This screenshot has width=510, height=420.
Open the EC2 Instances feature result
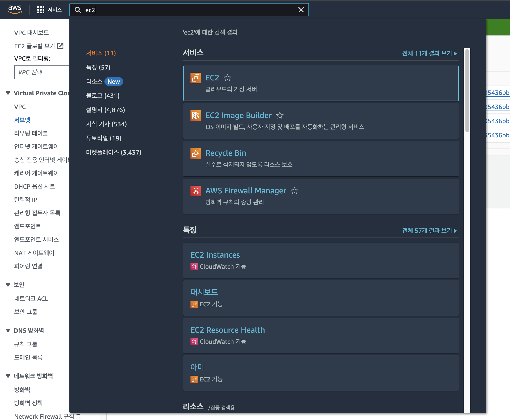pyautogui.click(x=215, y=255)
